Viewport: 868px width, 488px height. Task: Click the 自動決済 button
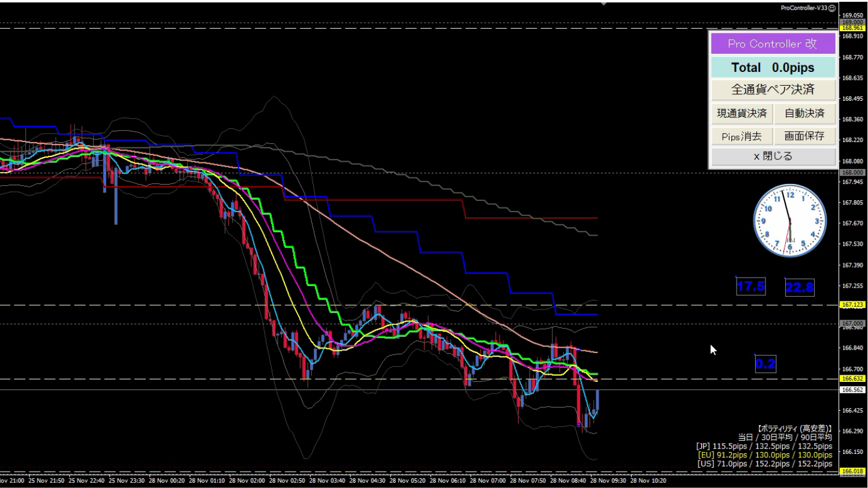tap(804, 113)
